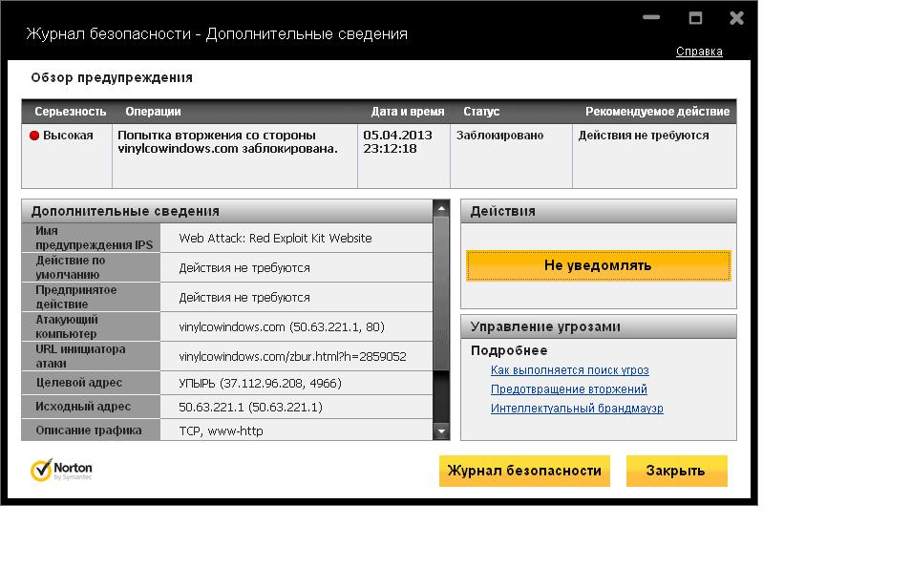The height and width of the screenshot is (588, 911).
Task: Click the Имя предупреждения IPS label
Action: coord(94,238)
